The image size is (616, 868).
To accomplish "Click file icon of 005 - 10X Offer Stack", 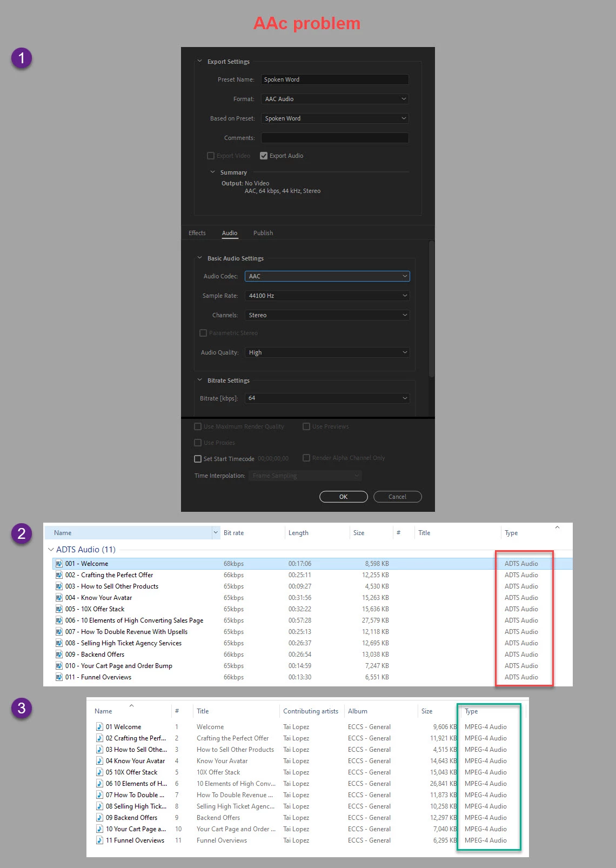I will point(59,609).
